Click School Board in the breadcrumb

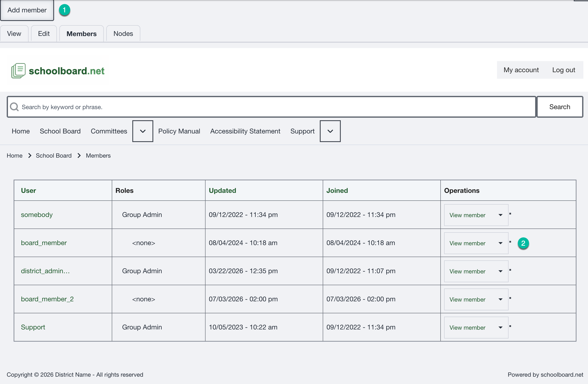click(x=54, y=155)
